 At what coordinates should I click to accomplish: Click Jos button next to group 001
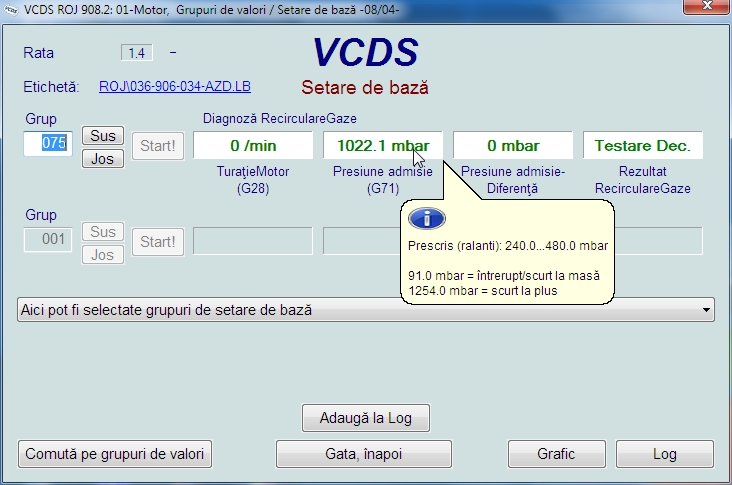point(103,255)
